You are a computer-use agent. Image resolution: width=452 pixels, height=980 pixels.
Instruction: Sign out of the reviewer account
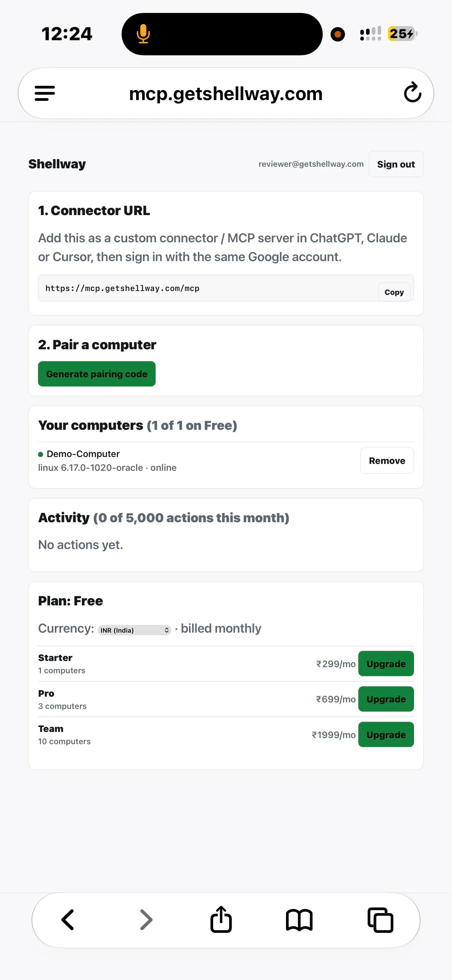pos(396,164)
